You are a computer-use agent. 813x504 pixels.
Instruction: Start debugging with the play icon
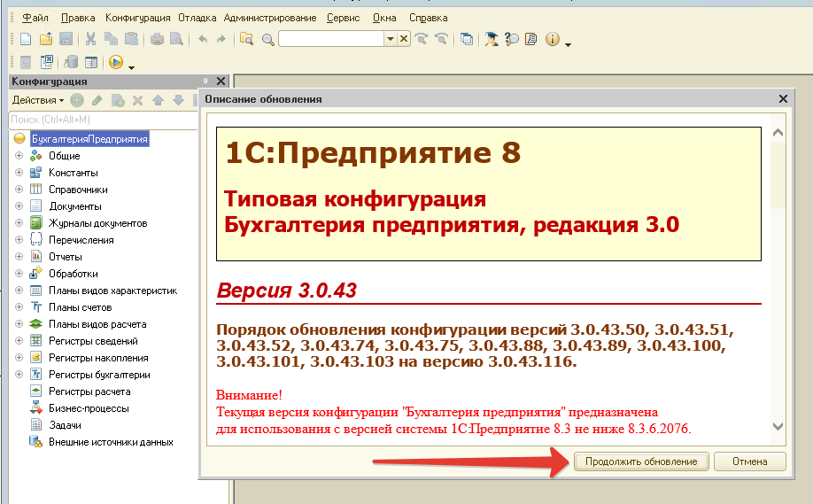tap(116, 62)
